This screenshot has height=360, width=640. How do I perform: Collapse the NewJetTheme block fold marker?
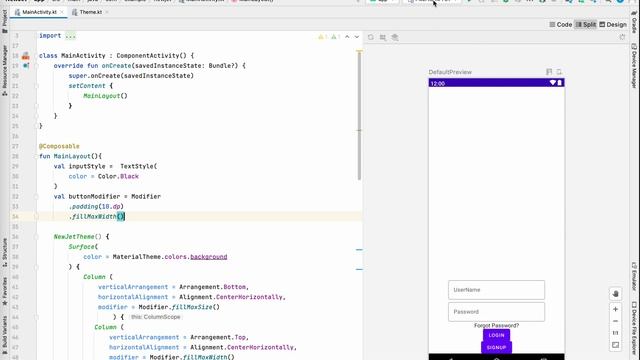pyautogui.click(x=36, y=237)
